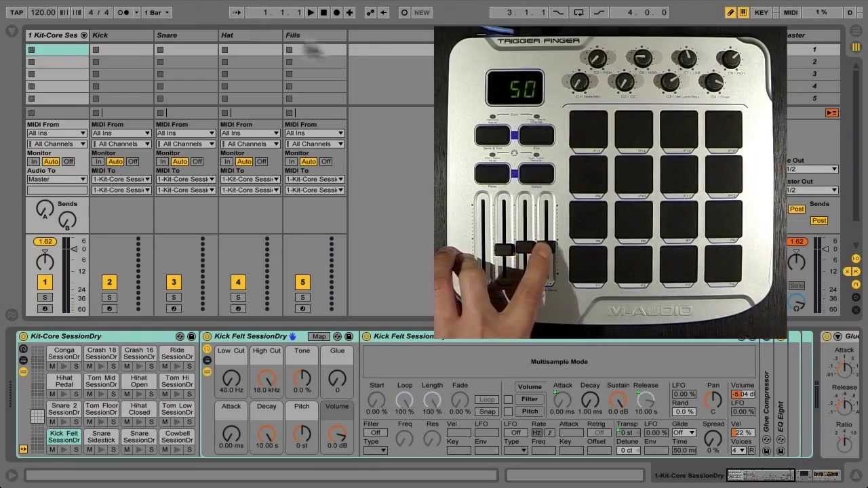
Task: Select the Hat track header
Action: (x=251, y=35)
